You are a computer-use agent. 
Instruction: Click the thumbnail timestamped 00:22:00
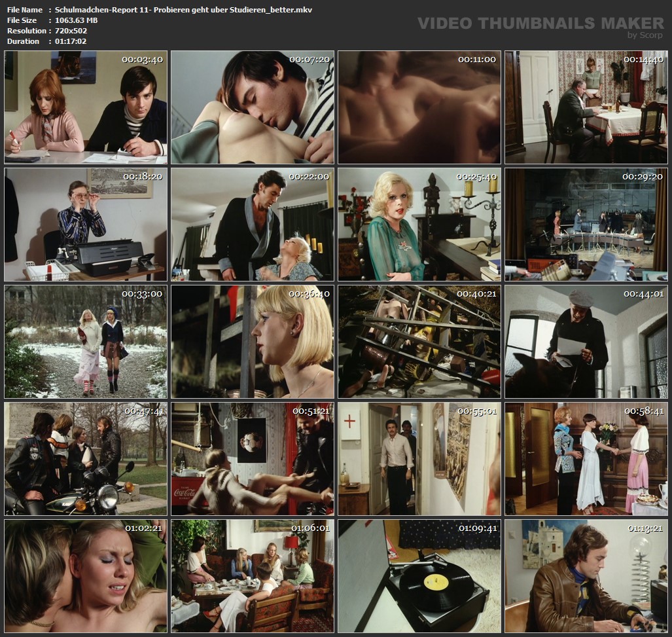click(x=253, y=225)
